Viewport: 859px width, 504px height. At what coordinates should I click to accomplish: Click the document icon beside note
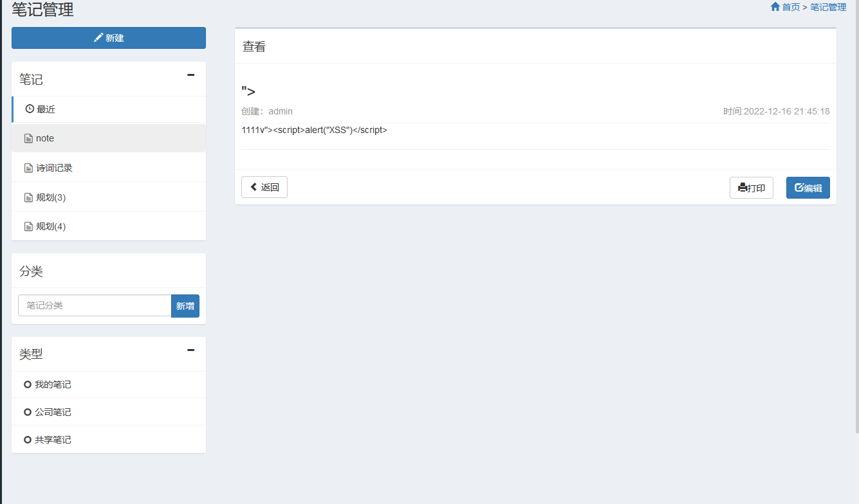(x=28, y=138)
